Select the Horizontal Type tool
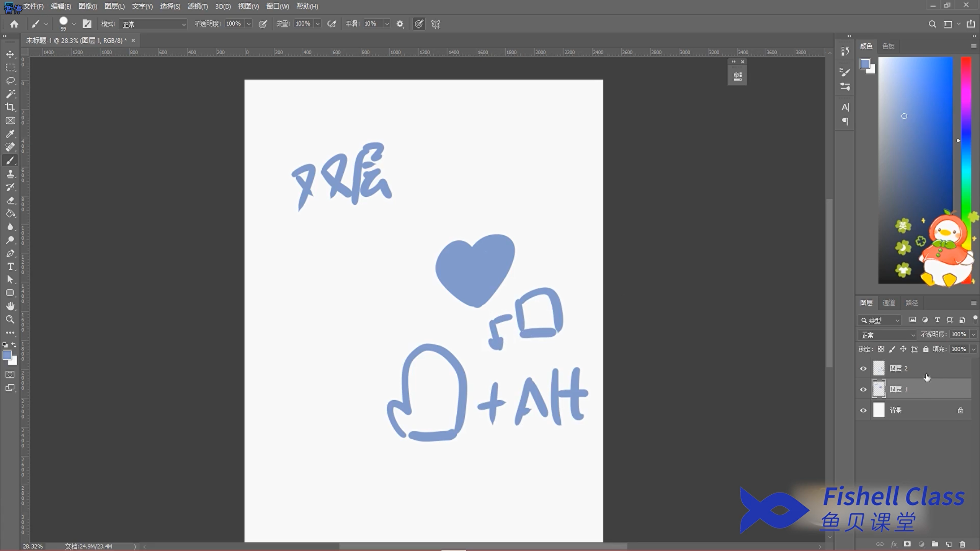This screenshot has width=980, height=551. pos(10,266)
